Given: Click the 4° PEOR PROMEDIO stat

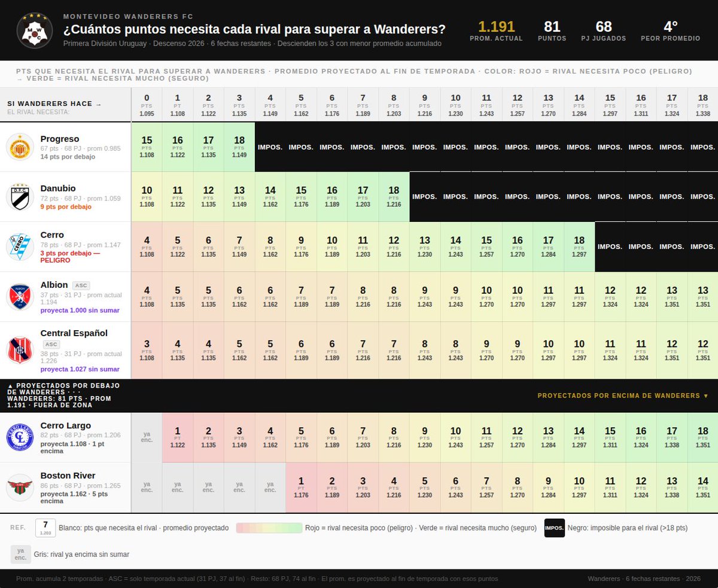Looking at the screenshot, I should [x=670, y=31].
